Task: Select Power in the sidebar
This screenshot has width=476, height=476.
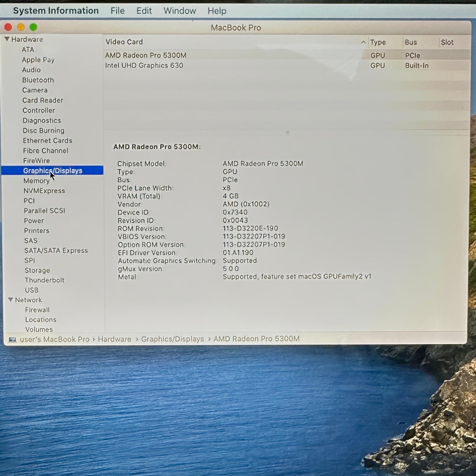Action: [x=34, y=221]
